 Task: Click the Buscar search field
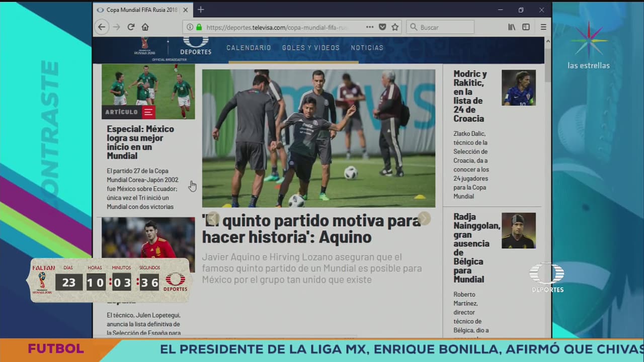(440, 27)
